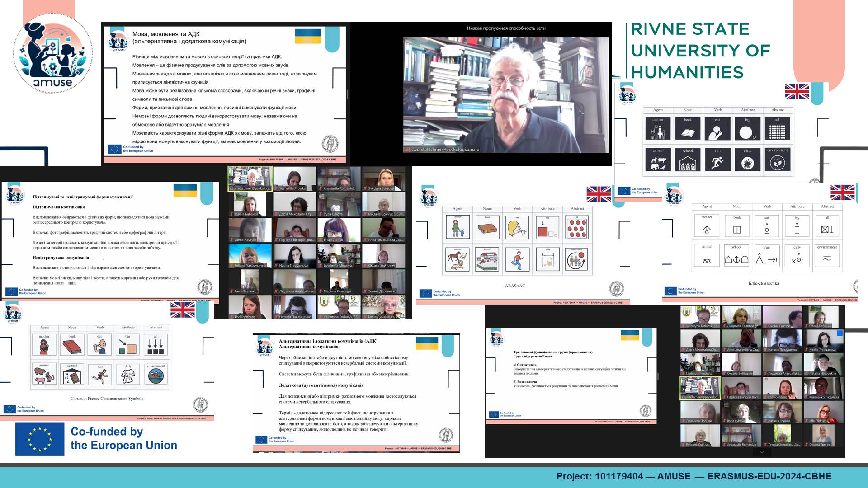Select Віта Бутенко participant video tile

pos(339,230)
